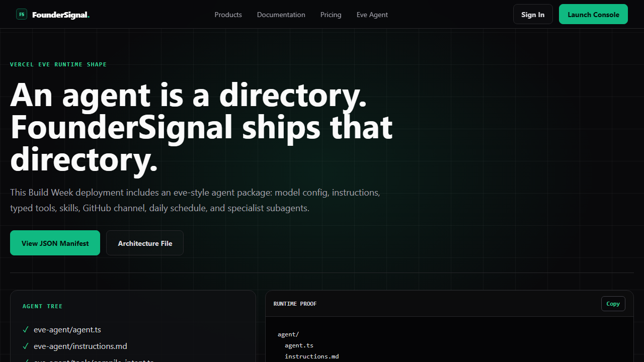Copy the runtime proof code
644x362 pixels.
[x=613, y=304]
